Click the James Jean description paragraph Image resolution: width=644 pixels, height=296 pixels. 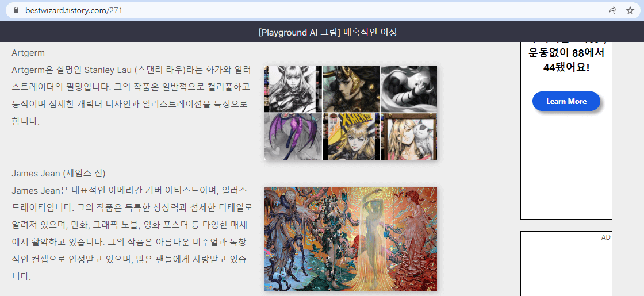click(x=132, y=233)
